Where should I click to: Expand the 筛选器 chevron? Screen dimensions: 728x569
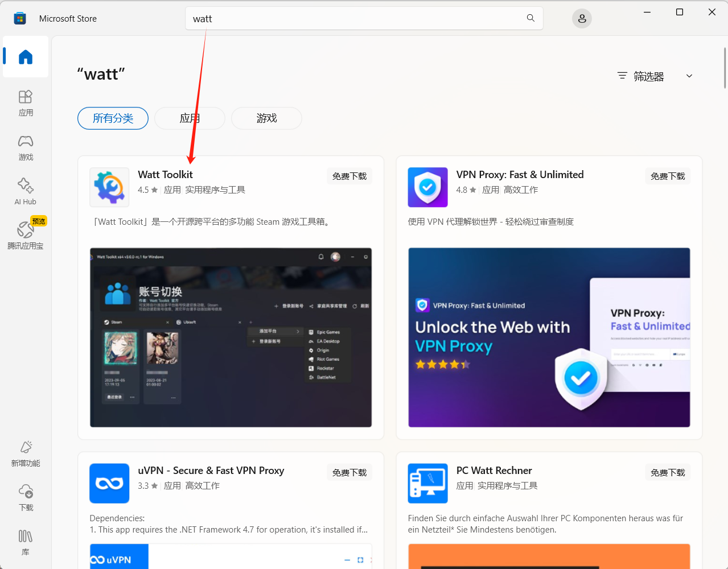point(689,76)
